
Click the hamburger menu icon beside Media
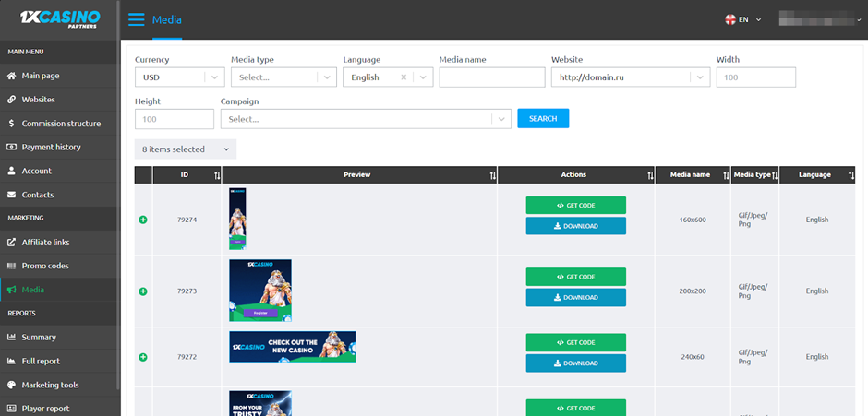pyautogui.click(x=136, y=19)
